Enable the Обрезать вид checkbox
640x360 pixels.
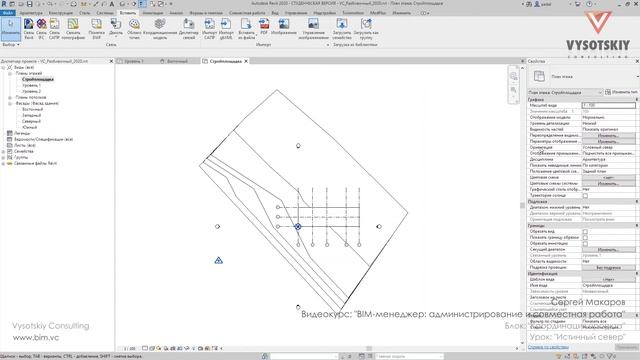(x=585, y=231)
